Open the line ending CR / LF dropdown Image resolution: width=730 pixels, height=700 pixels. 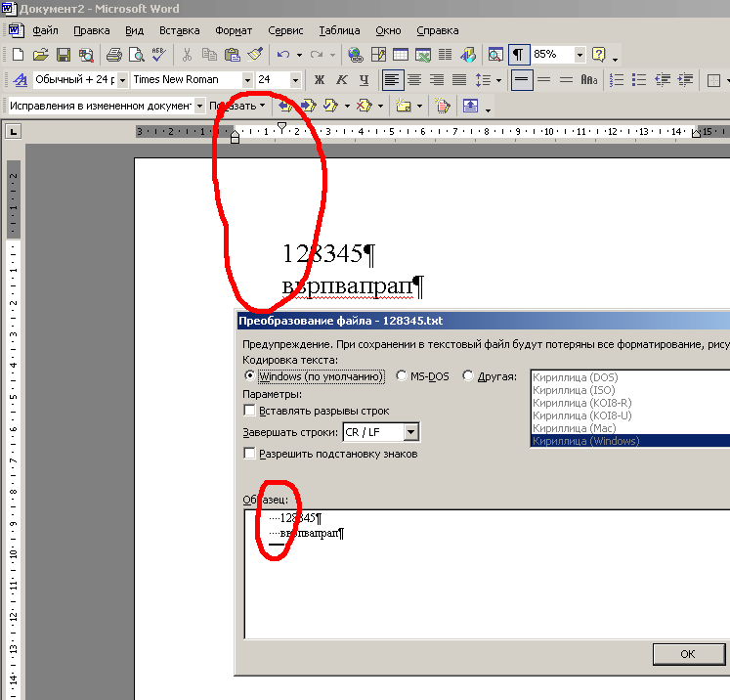pyautogui.click(x=410, y=432)
